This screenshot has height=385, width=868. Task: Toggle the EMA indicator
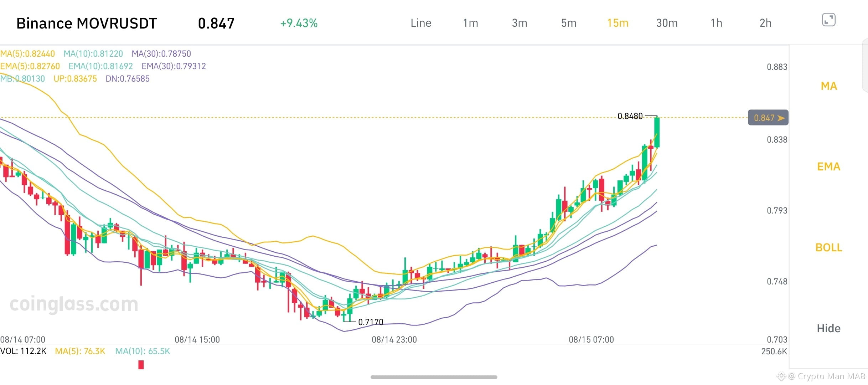pyautogui.click(x=829, y=166)
